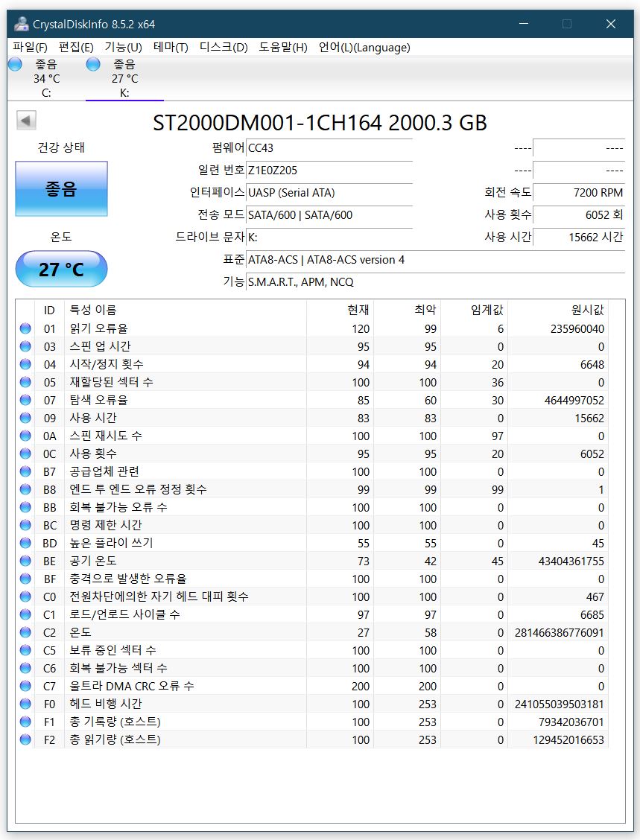The image size is (640, 840).
Task: Click the power on hours 15662 시간
Action: [x=579, y=237]
